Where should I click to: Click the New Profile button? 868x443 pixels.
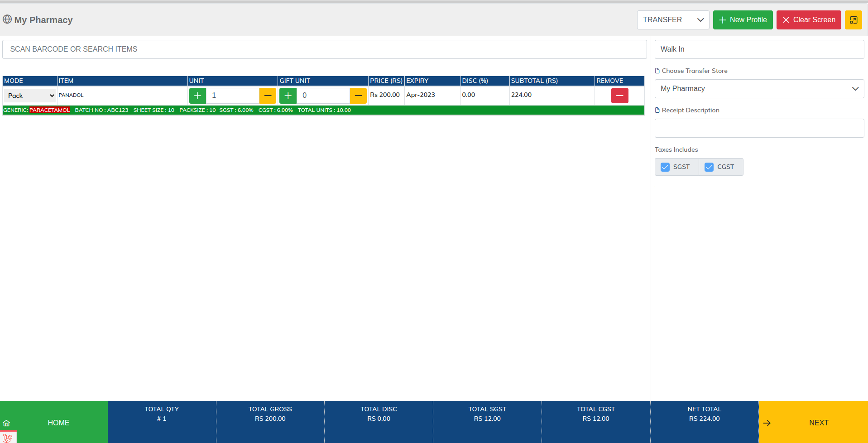[x=743, y=20]
